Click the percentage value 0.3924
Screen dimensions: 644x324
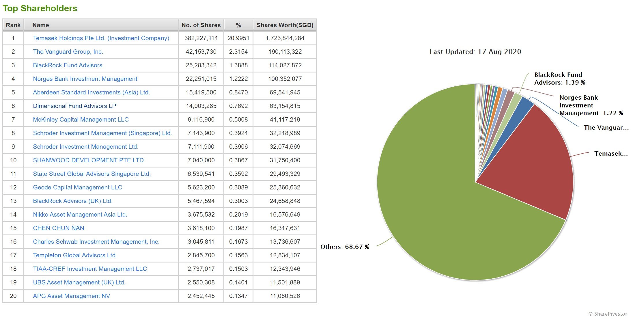pos(238,133)
